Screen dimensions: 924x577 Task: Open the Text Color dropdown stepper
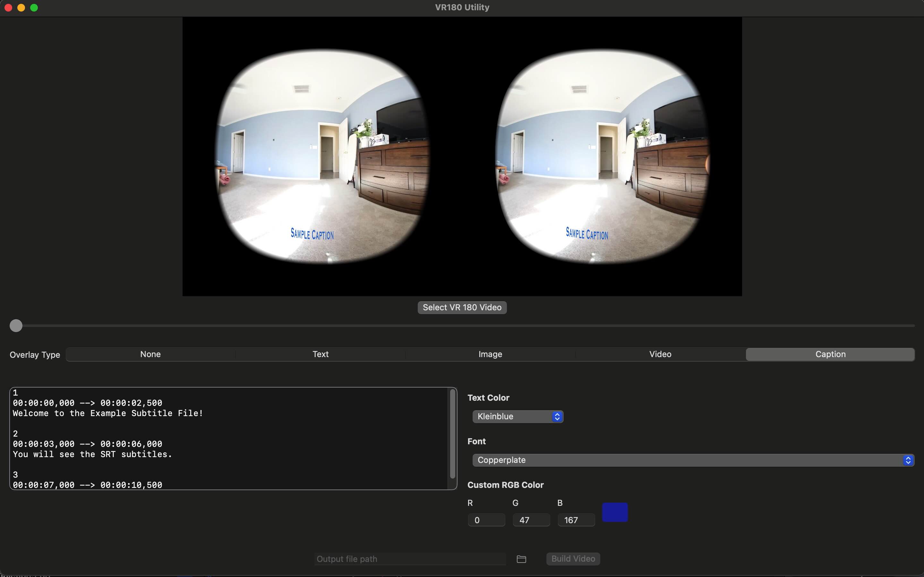click(x=557, y=416)
